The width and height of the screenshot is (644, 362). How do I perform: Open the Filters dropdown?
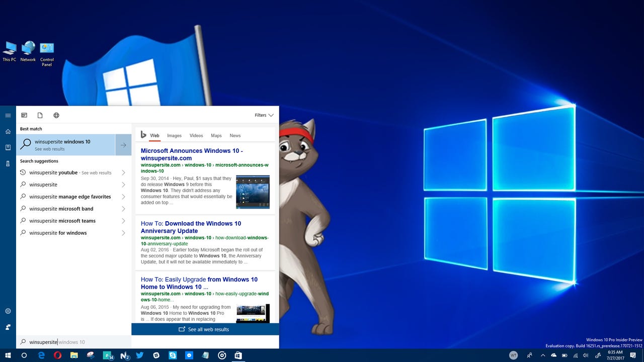point(264,115)
